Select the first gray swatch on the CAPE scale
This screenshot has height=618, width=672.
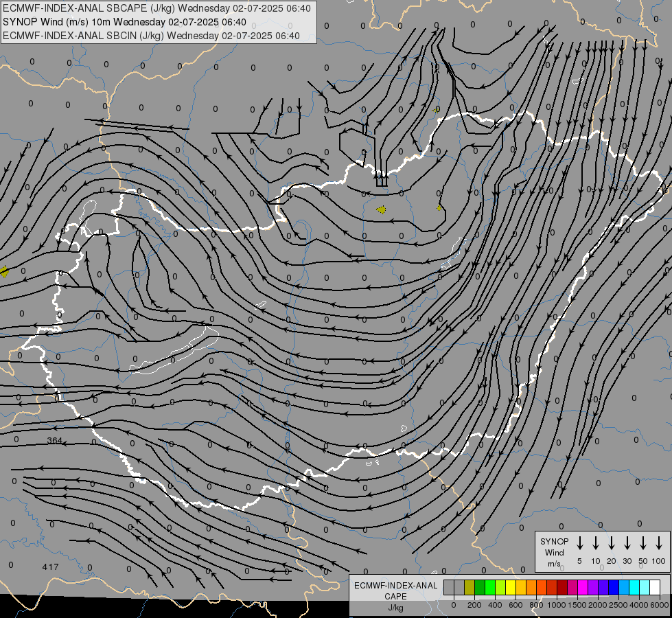[449, 587]
